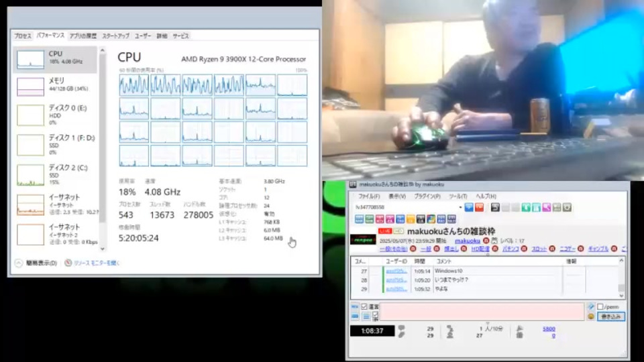Screen dimensions: 644x362
Task: Click the lines icon left of the comment input
Action: (366, 316)
